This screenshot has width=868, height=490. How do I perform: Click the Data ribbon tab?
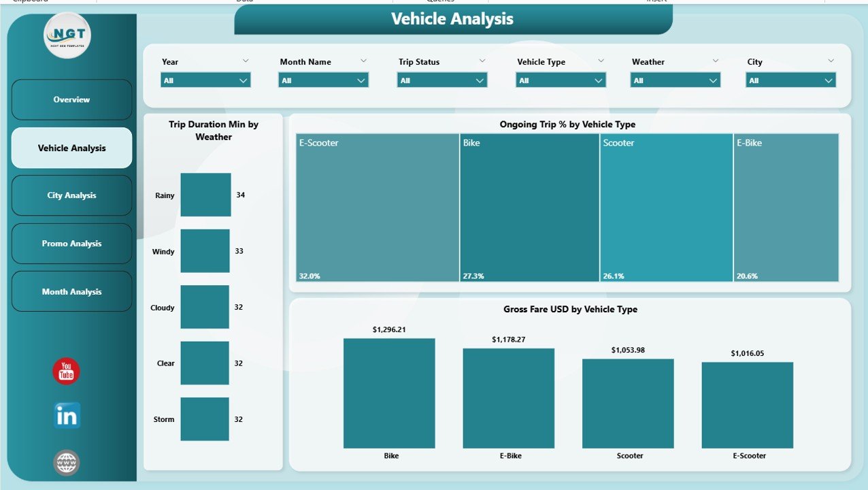pyautogui.click(x=246, y=1)
